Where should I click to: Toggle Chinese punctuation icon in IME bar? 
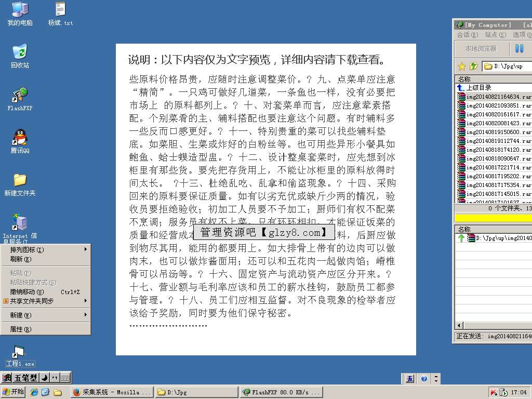(55, 377)
